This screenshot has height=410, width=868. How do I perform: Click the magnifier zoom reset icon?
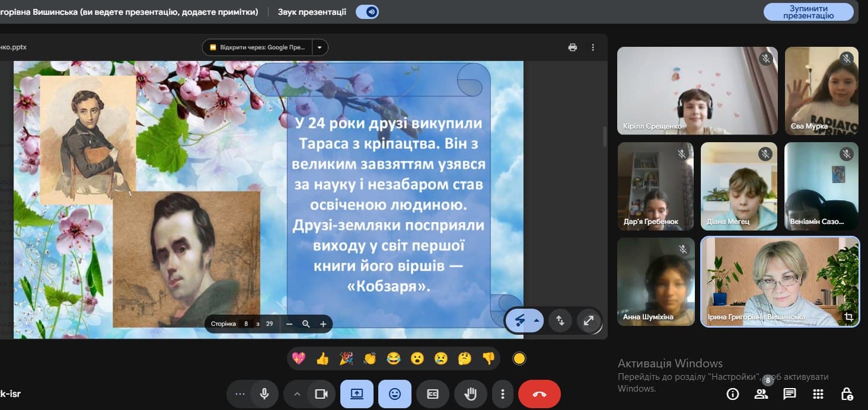click(306, 323)
